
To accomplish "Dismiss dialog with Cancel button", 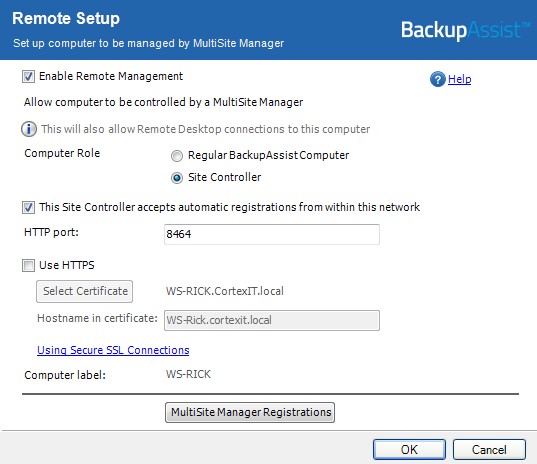I will (x=489, y=450).
